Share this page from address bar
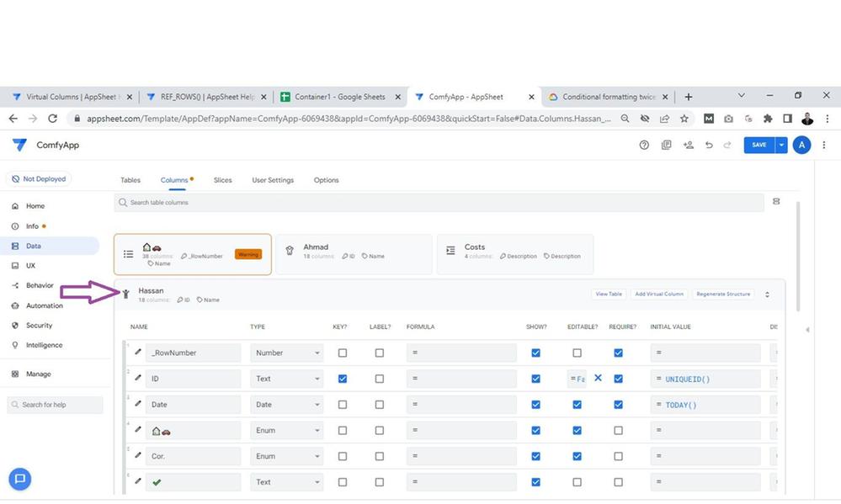841x504 pixels. tap(664, 119)
